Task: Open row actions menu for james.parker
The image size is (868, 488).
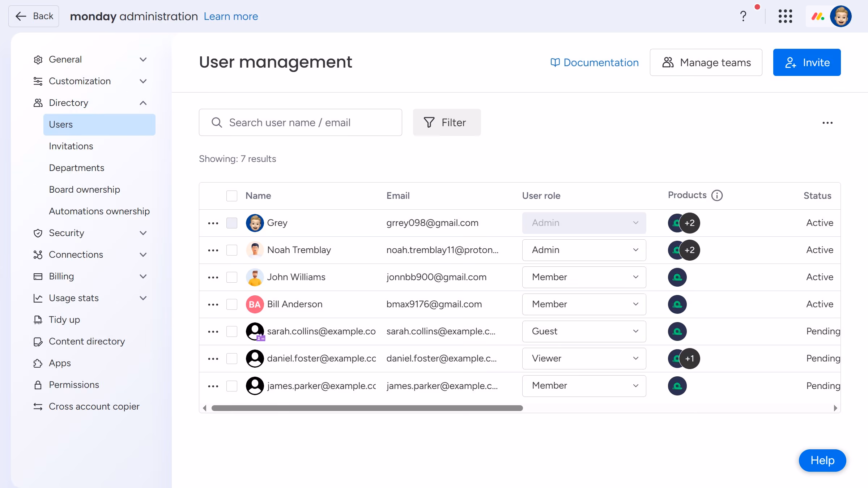Action: pyautogui.click(x=213, y=386)
